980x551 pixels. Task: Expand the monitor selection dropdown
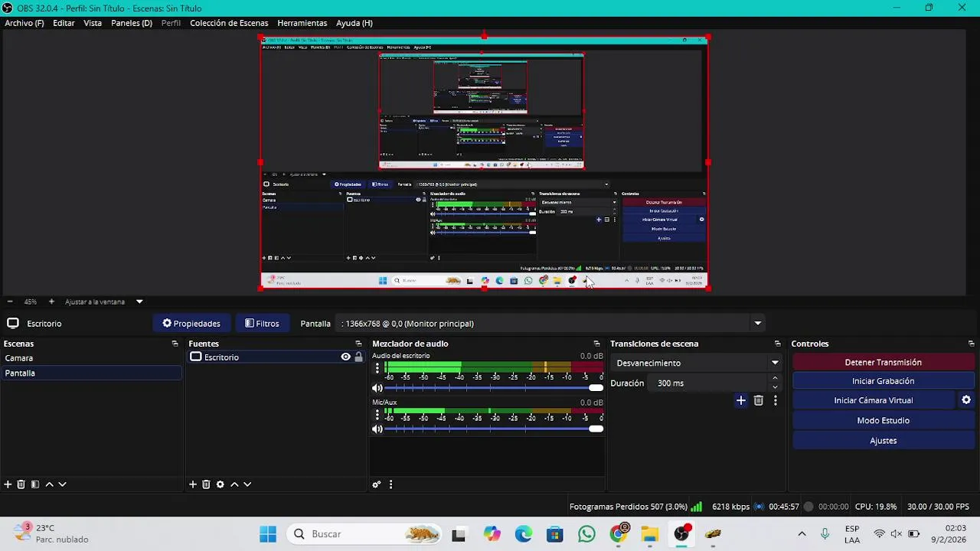click(757, 324)
